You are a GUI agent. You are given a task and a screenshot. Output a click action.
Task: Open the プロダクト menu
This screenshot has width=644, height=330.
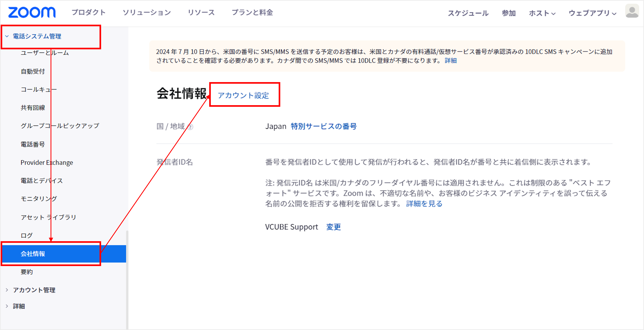(89, 12)
